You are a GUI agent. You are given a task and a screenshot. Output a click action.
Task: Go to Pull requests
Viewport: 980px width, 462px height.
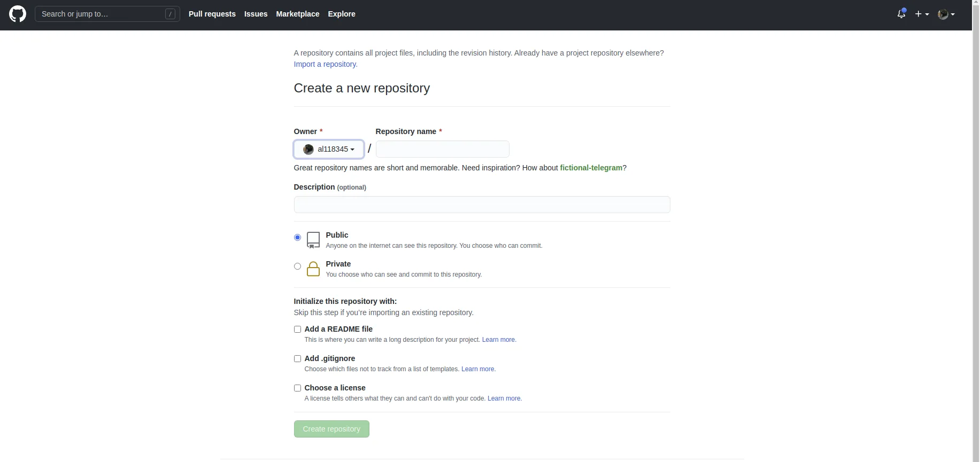point(212,14)
